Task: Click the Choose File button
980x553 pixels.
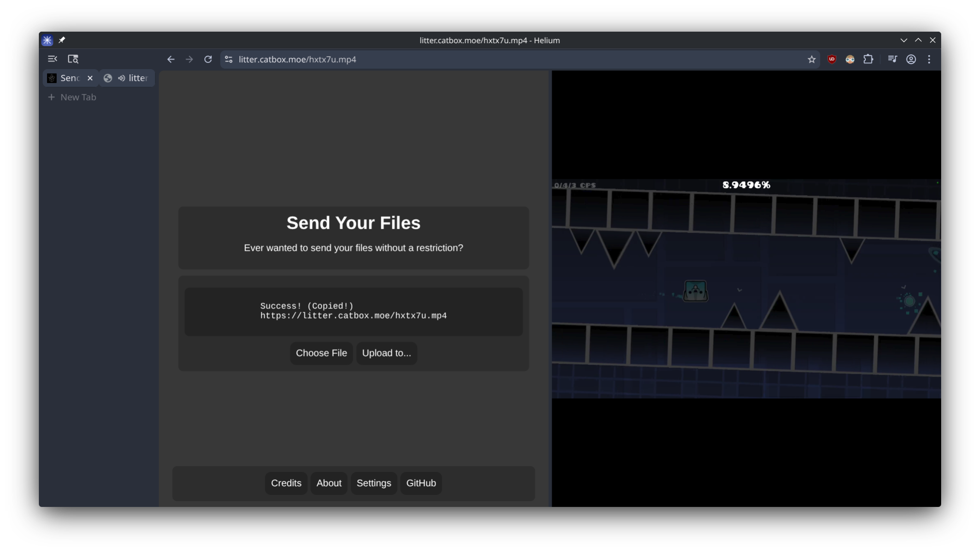Action: [x=321, y=353]
